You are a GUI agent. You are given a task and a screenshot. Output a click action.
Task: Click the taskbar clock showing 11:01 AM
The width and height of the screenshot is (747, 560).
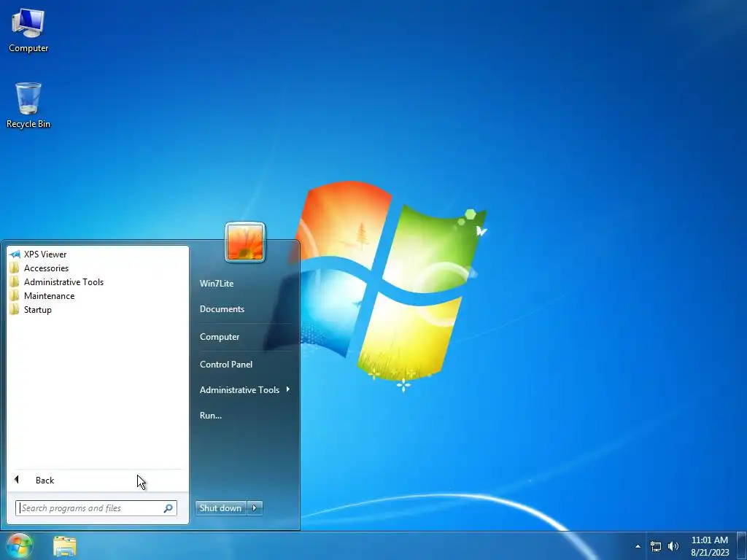click(x=709, y=540)
